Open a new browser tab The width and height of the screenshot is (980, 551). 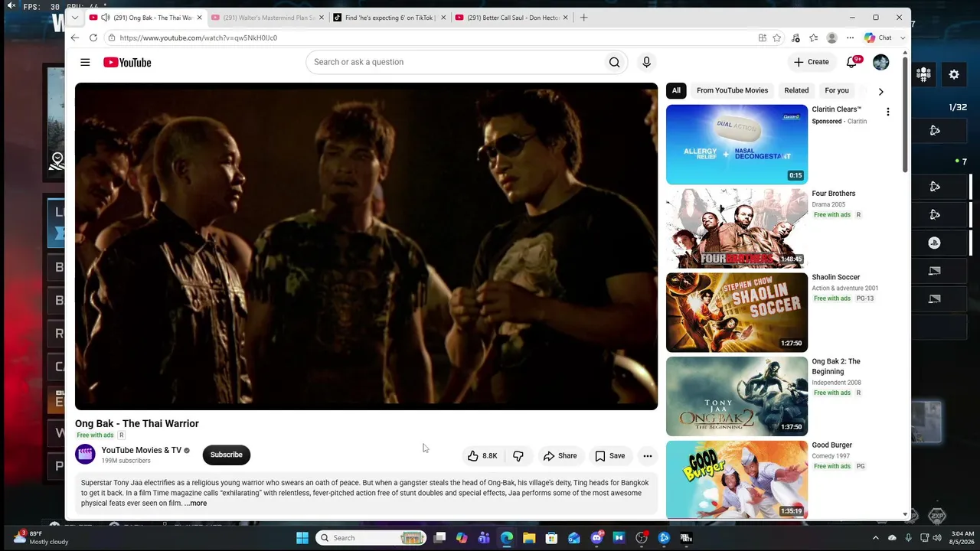[583, 18]
